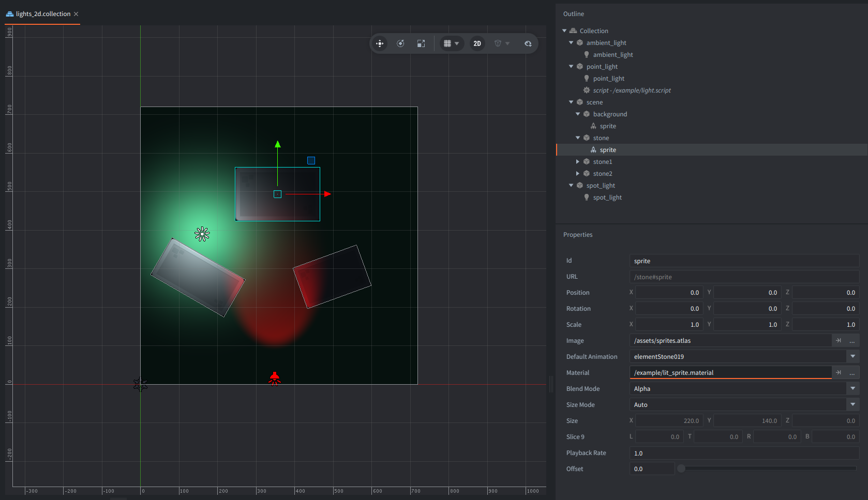Open the visibility filters icon
Screen dimensions: 868x500
[x=528, y=43]
